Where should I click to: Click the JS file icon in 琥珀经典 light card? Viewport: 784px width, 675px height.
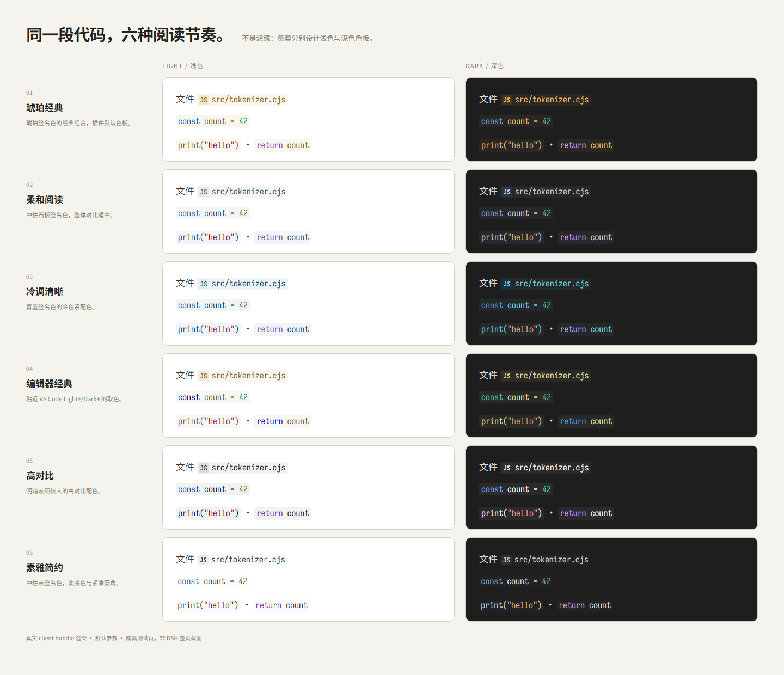click(204, 100)
